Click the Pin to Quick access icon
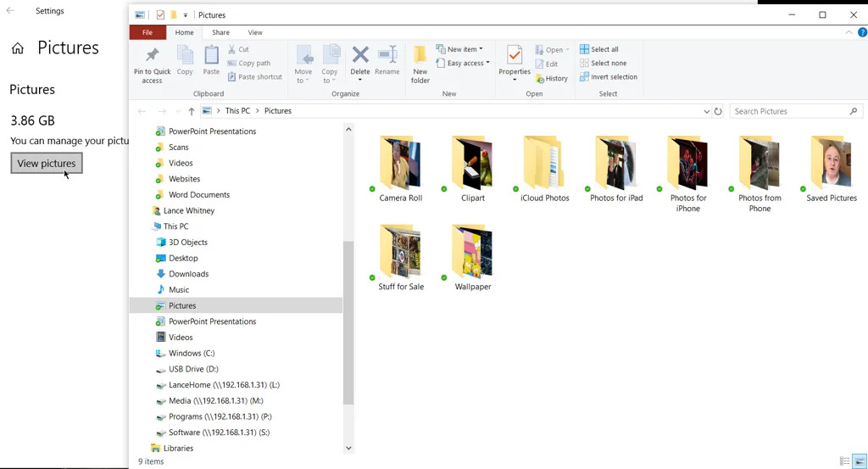This screenshot has width=868, height=469. click(152, 56)
